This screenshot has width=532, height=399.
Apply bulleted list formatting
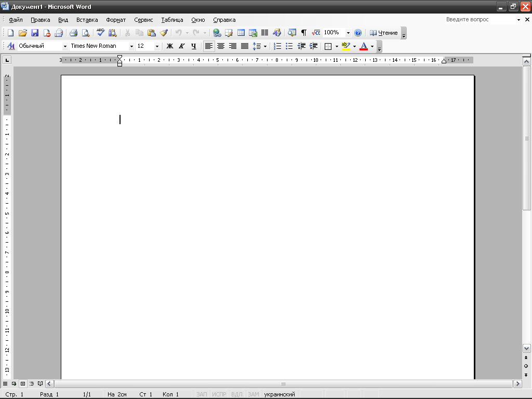coord(289,46)
